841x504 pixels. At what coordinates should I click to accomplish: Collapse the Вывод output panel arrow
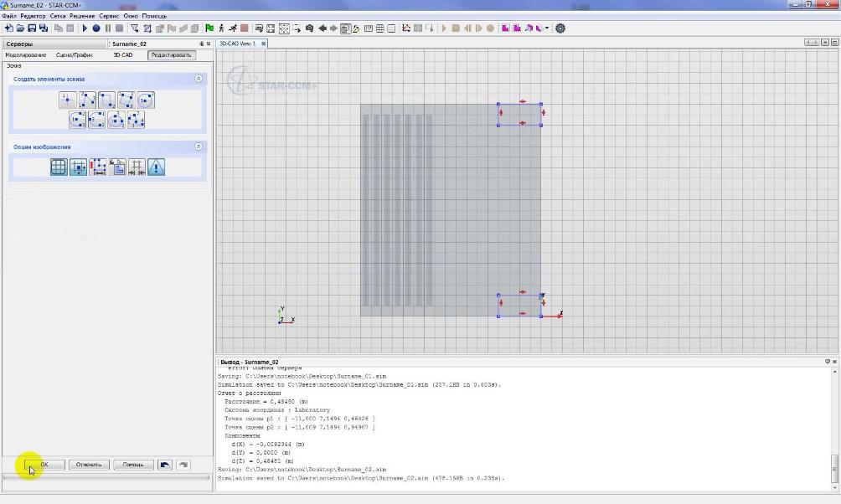click(827, 362)
